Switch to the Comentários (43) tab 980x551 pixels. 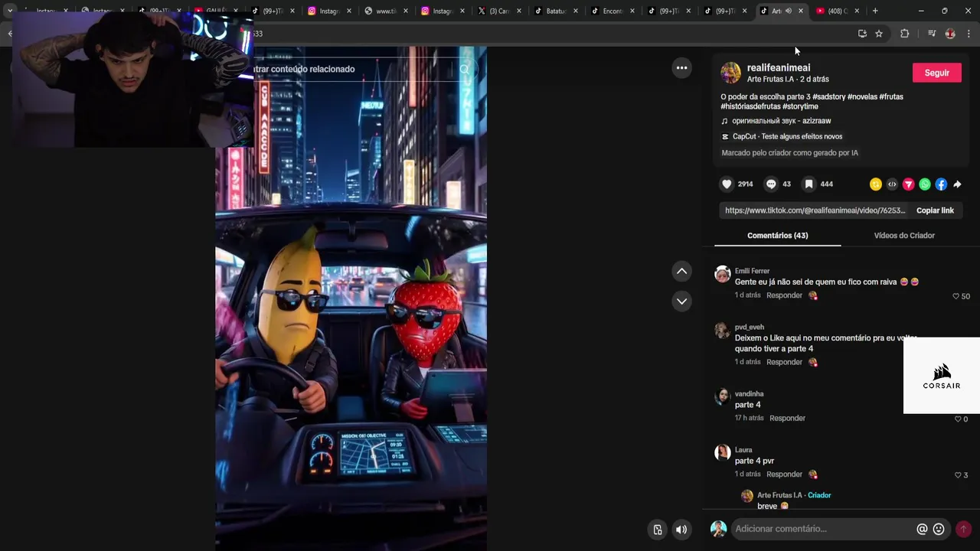tap(777, 236)
